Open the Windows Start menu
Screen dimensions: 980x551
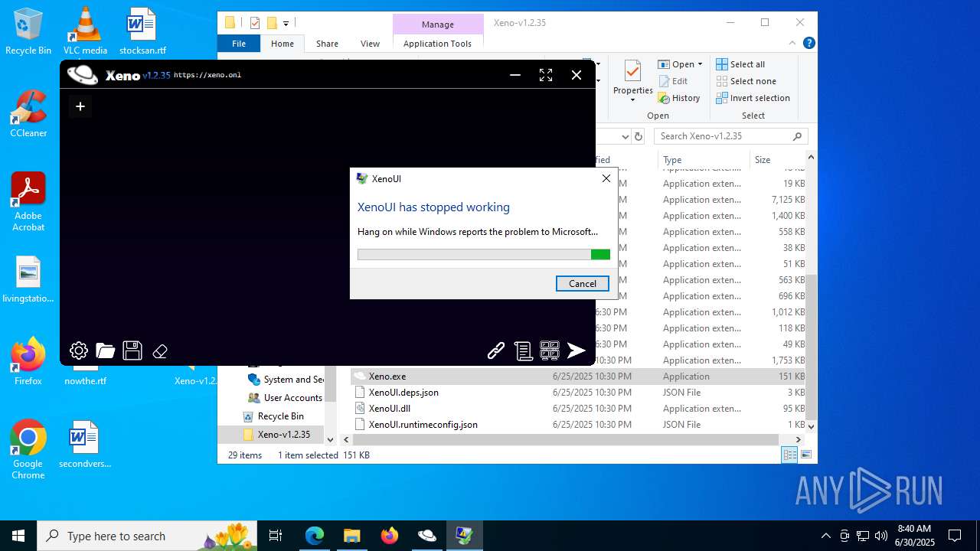18,536
